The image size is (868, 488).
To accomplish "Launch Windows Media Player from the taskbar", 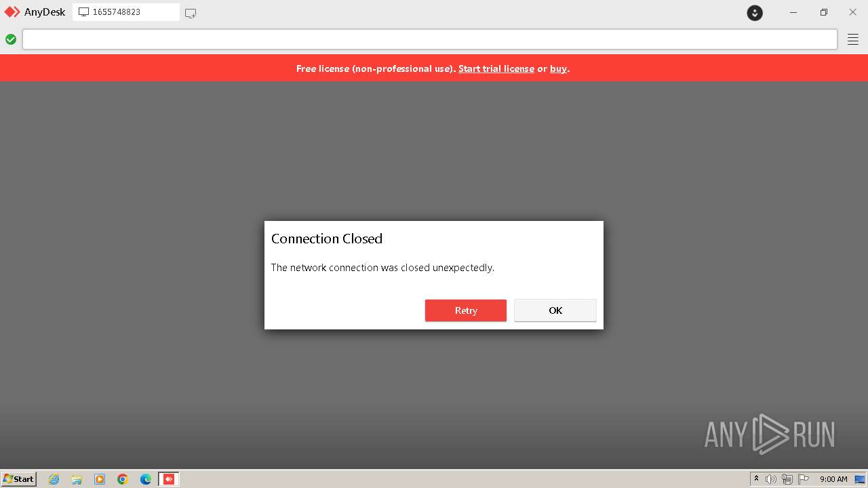I will point(100,479).
